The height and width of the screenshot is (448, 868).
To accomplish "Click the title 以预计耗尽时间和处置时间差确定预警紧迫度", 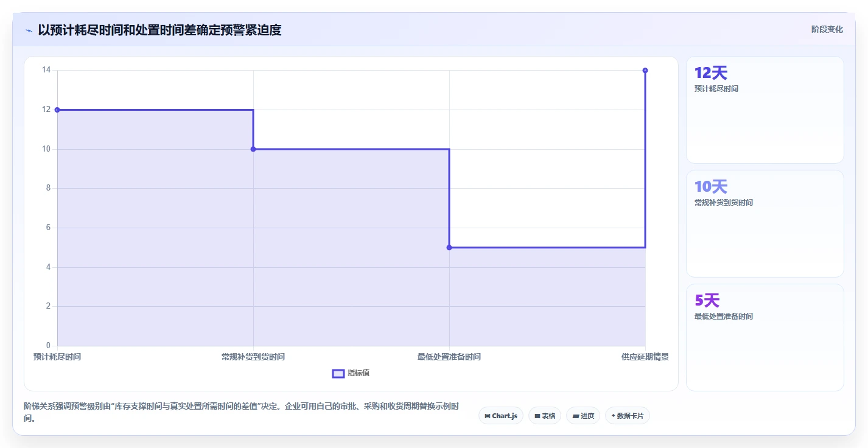I will point(159,30).
